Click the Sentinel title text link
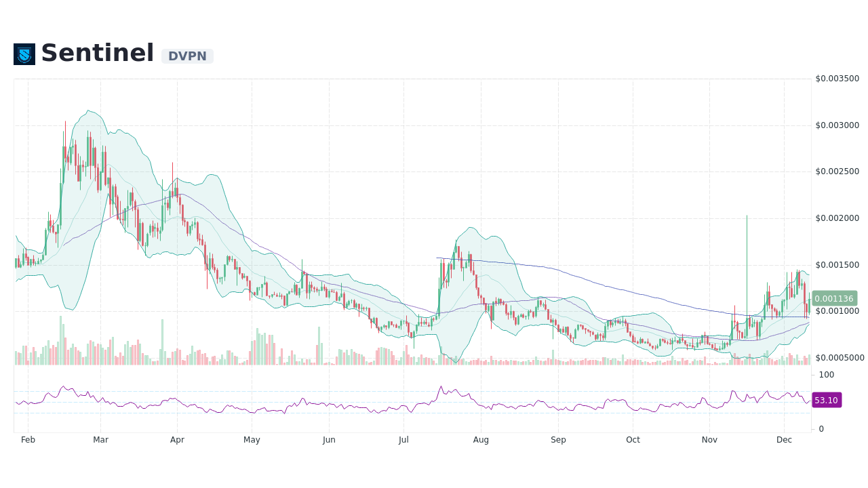 [x=97, y=53]
